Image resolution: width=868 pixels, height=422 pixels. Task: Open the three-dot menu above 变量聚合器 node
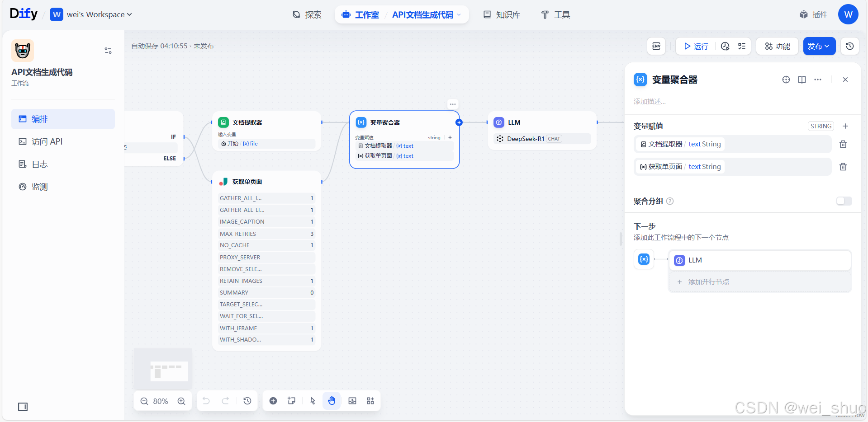point(453,104)
